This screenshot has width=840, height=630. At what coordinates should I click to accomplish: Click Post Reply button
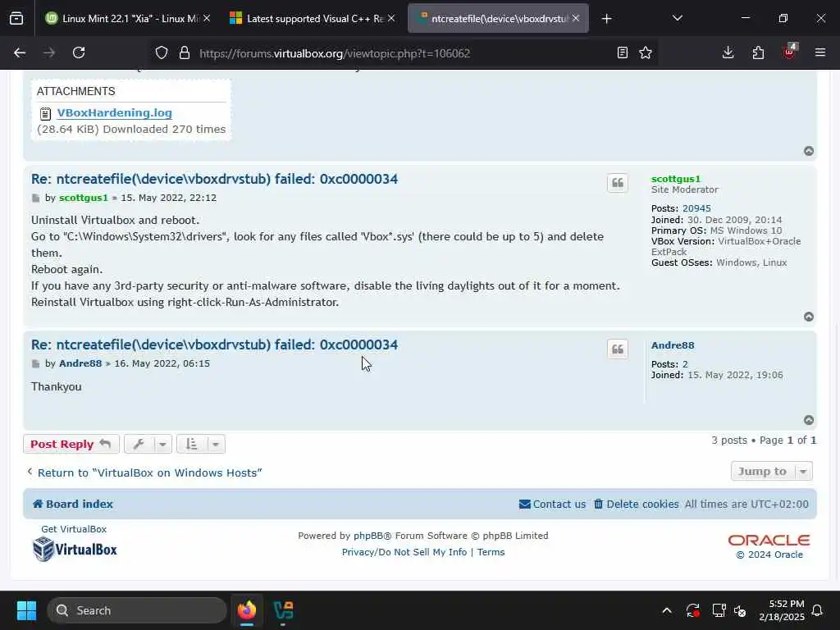(71, 444)
